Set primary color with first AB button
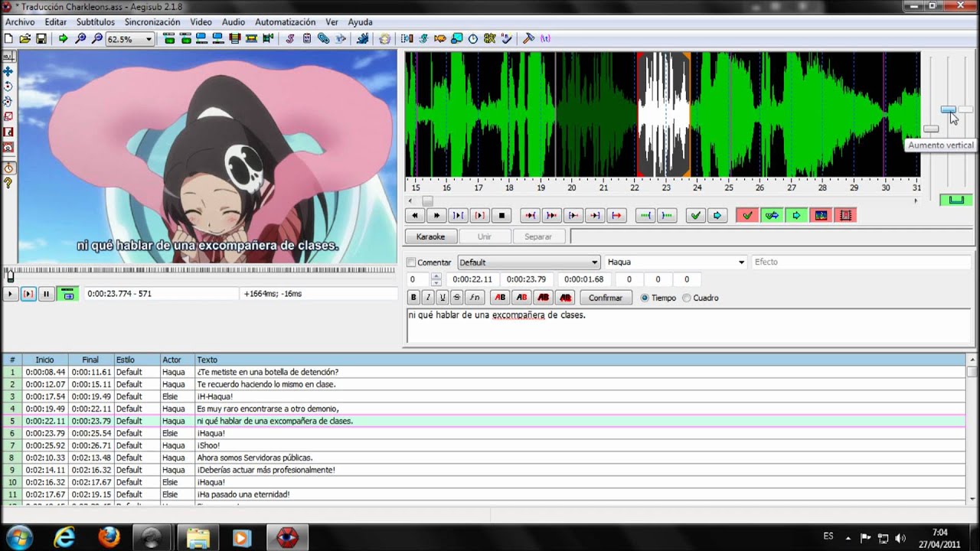 coord(501,298)
